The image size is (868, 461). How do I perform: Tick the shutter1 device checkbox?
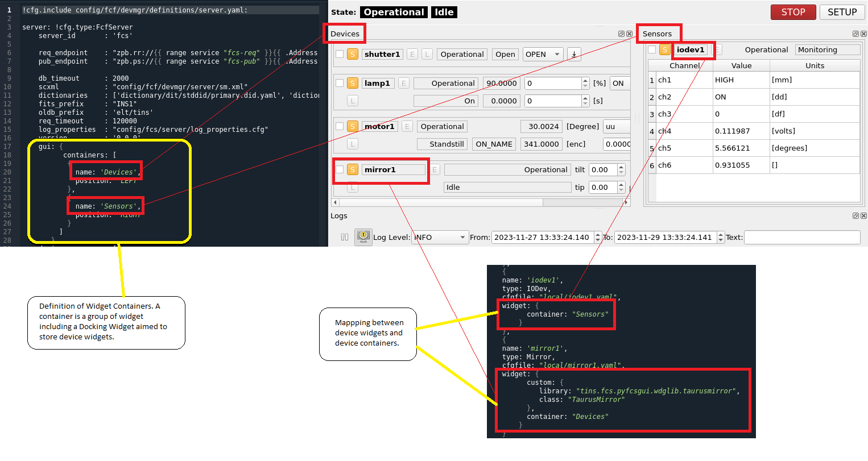pyautogui.click(x=340, y=55)
